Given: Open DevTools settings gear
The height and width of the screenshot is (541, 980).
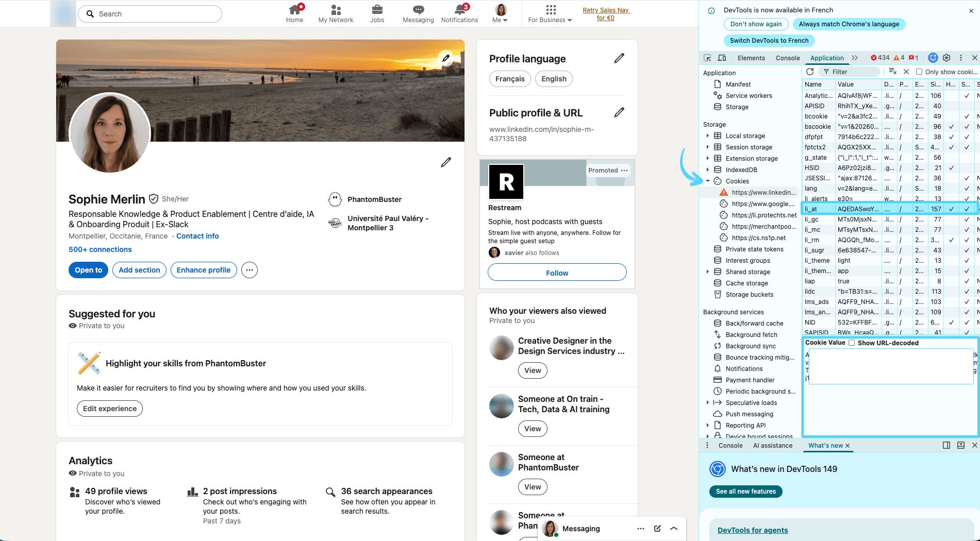Looking at the screenshot, I should click(946, 58).
